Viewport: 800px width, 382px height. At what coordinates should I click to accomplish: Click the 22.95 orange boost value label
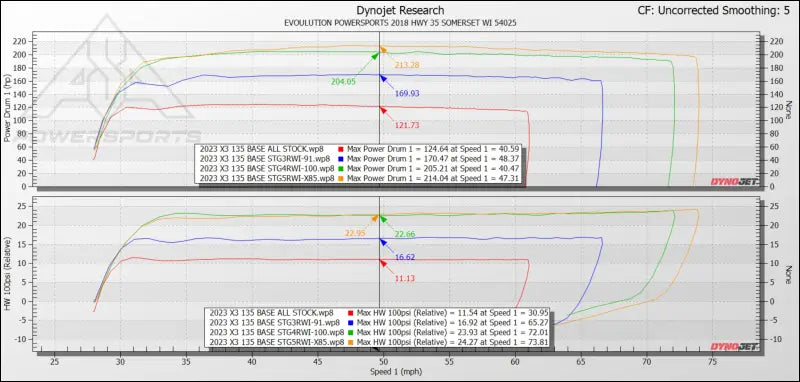[355, 233]
